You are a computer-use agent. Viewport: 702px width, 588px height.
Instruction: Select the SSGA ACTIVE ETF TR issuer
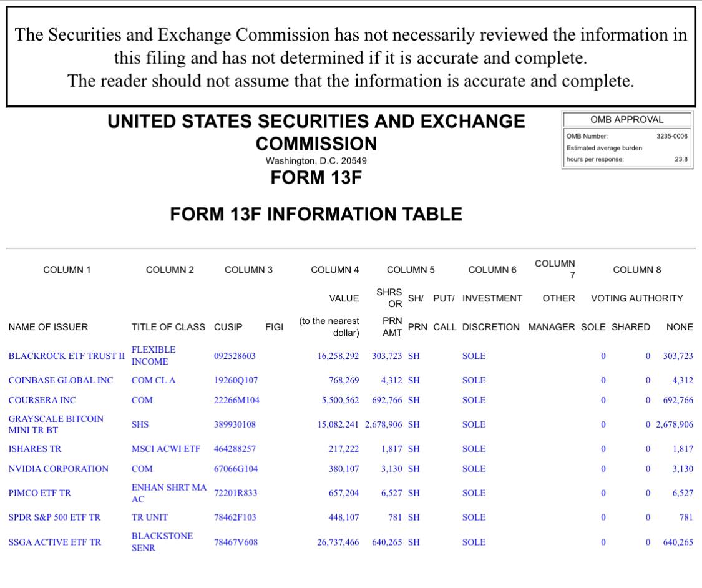(54, 542)
